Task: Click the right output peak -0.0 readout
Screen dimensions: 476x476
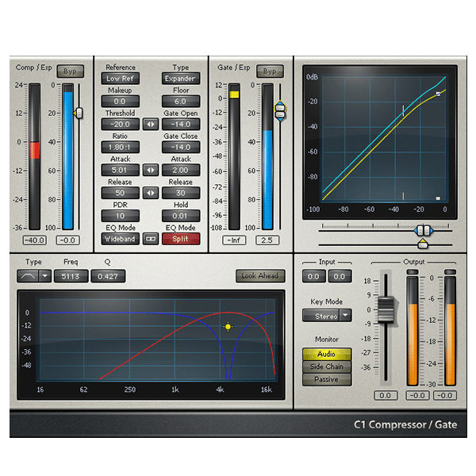Action: pyautogui.click(x=445, y=395)
